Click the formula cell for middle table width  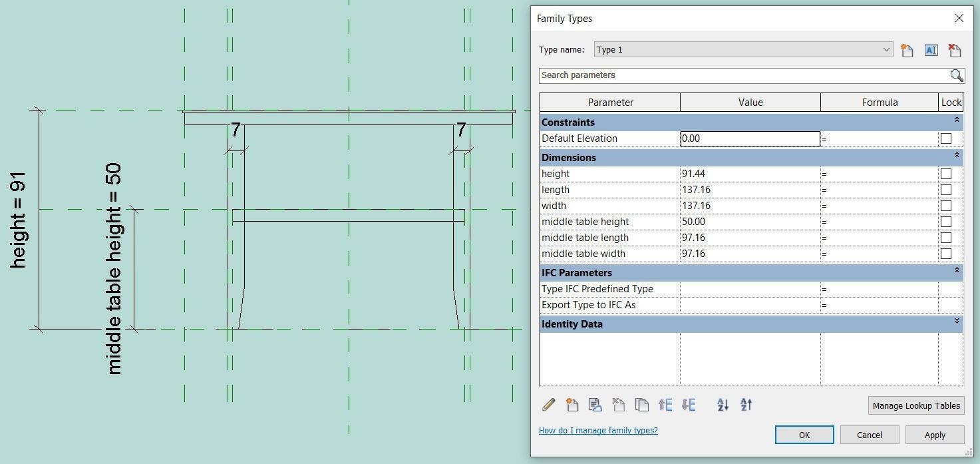[x=880, y=254]
